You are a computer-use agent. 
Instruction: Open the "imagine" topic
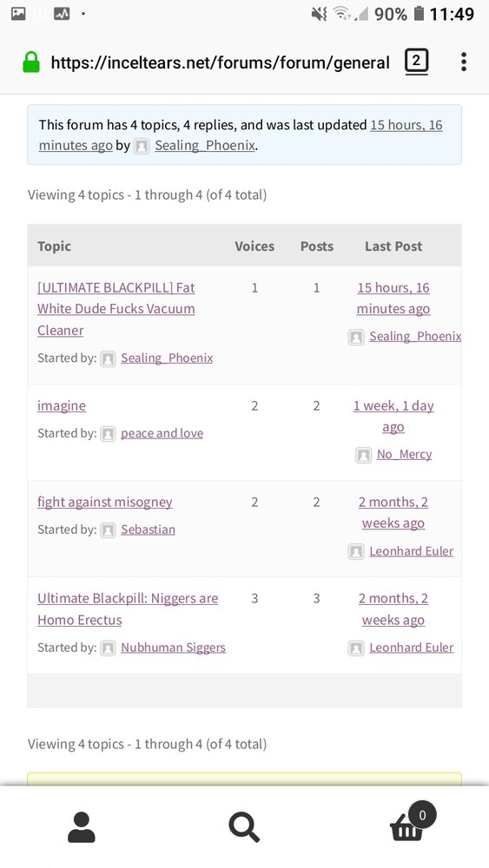(62, 405)
